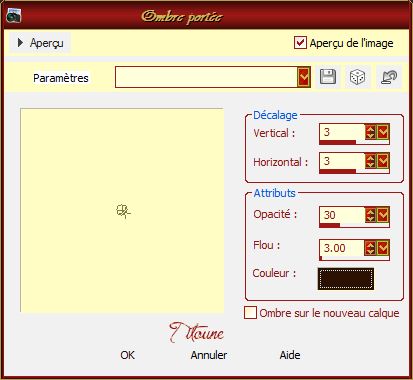
Task: Click the Opacité value field showing 30
Action: pos(342,215)
